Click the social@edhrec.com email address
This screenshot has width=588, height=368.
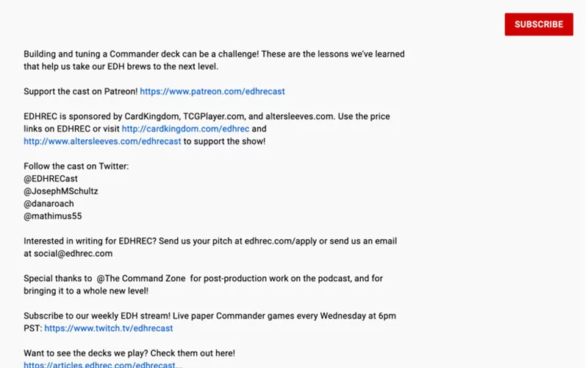(x=73, y=253)
